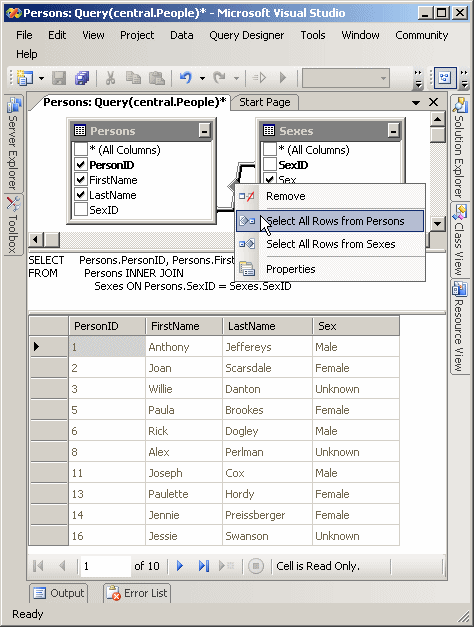Image resolution: width=474 pixels, height=627 pixels.
Task: Click the Visual Studio title bar icon
Action: tap(14, 13)
